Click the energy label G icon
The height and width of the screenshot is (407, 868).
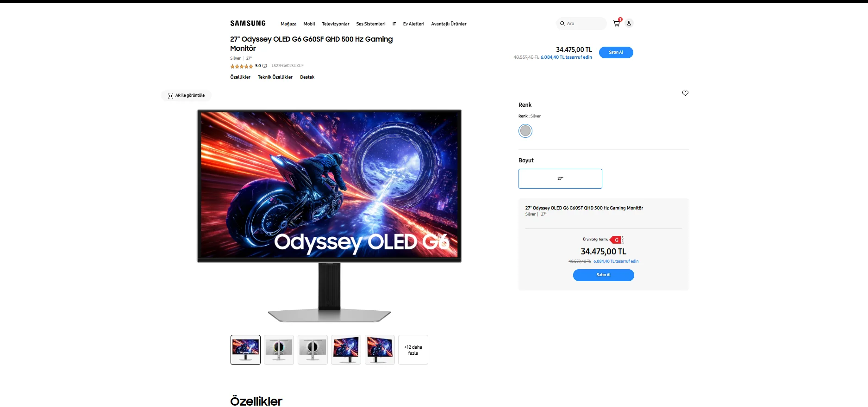pyautogui.click(x=617, y=240)
